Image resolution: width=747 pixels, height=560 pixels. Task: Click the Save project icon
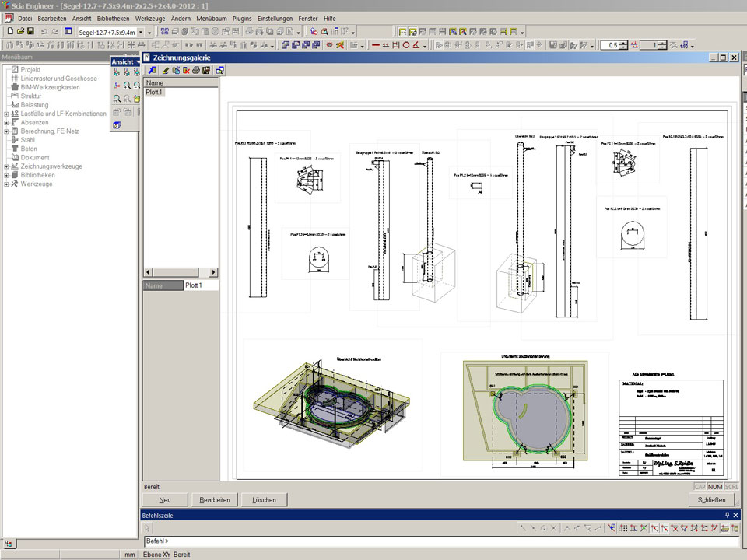click(x=30, y=32)
